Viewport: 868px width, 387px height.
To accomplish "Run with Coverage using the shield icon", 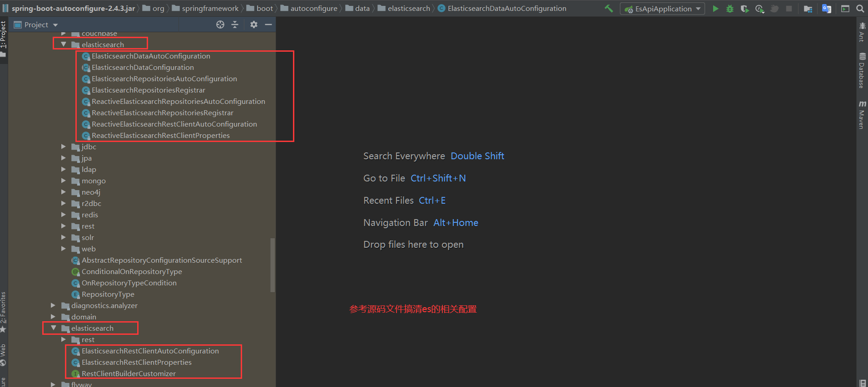I will click(x=744, y=9).
